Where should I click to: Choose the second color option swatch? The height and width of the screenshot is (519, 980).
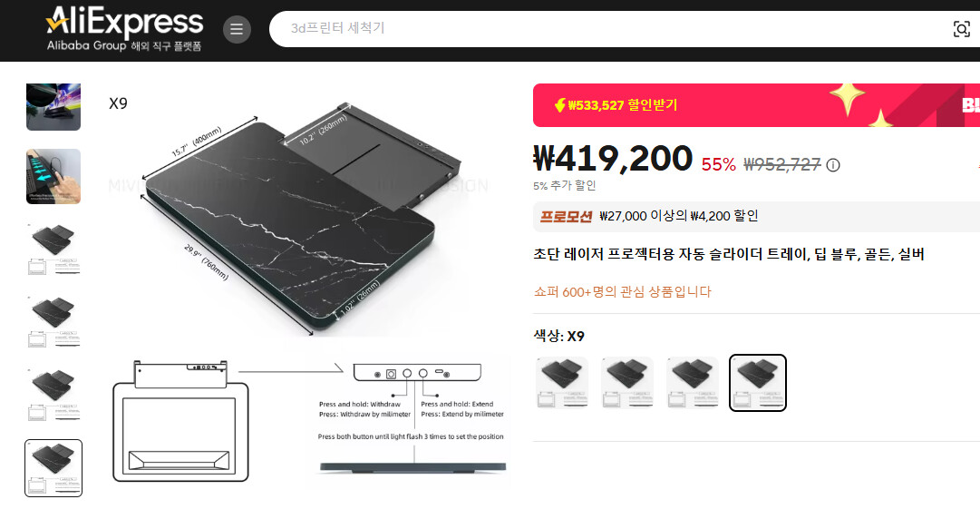point(627,383)
